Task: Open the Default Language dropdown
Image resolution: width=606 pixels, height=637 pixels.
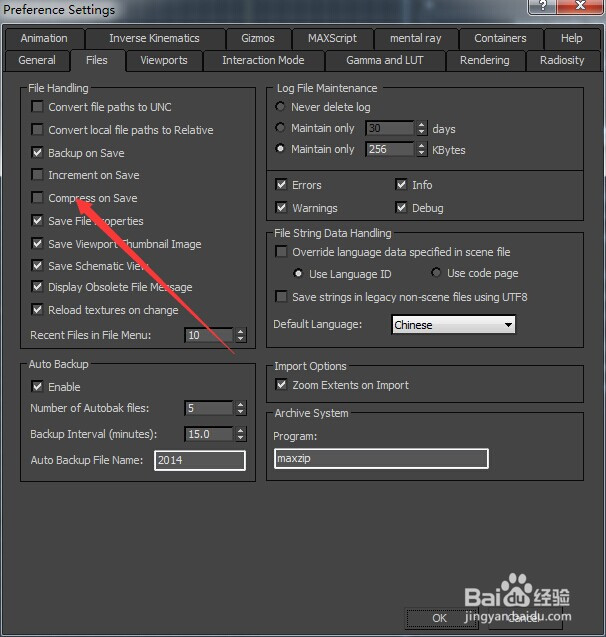Action: (x=454, y=325)
